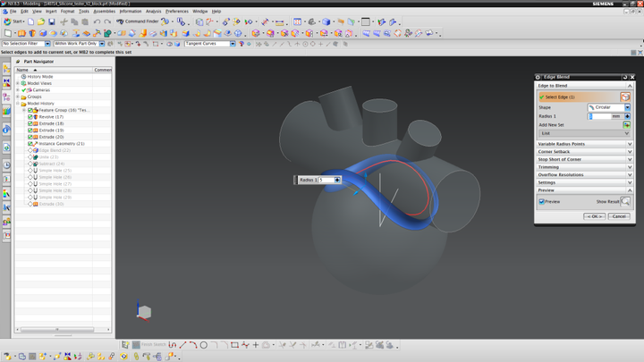This screenshot has height=362, width=644.
Task: Sort by the Name column header
Action: pyautogui.click(x=54, y=70)
